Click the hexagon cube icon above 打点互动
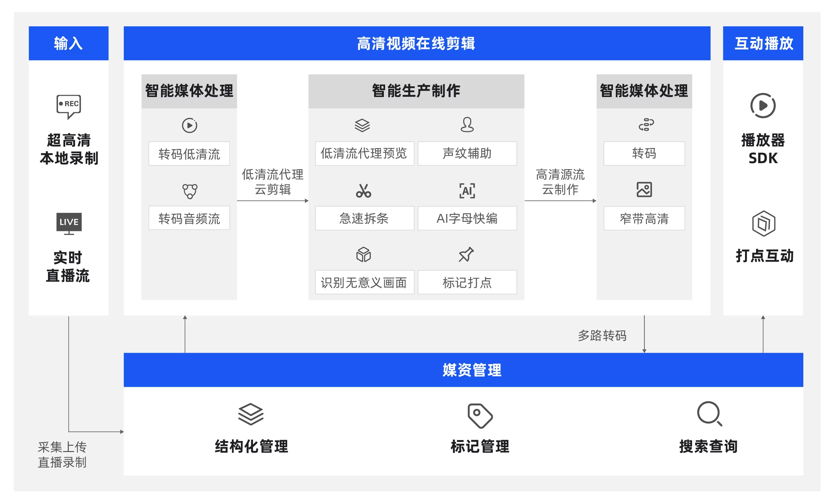 [763, 223]
